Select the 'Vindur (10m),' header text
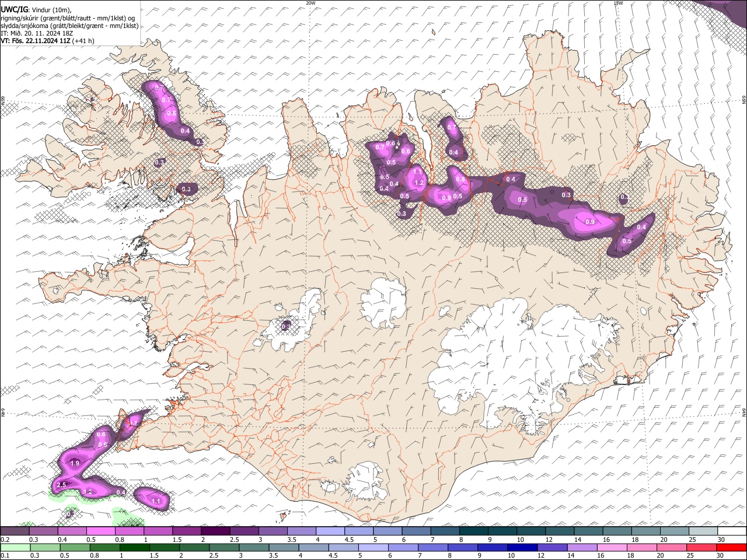Viewport: 747px width, 560px height. click(52, 10)
